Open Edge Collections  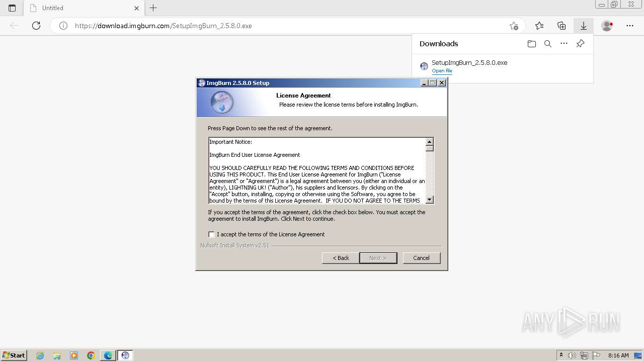[x=561, y=26]
